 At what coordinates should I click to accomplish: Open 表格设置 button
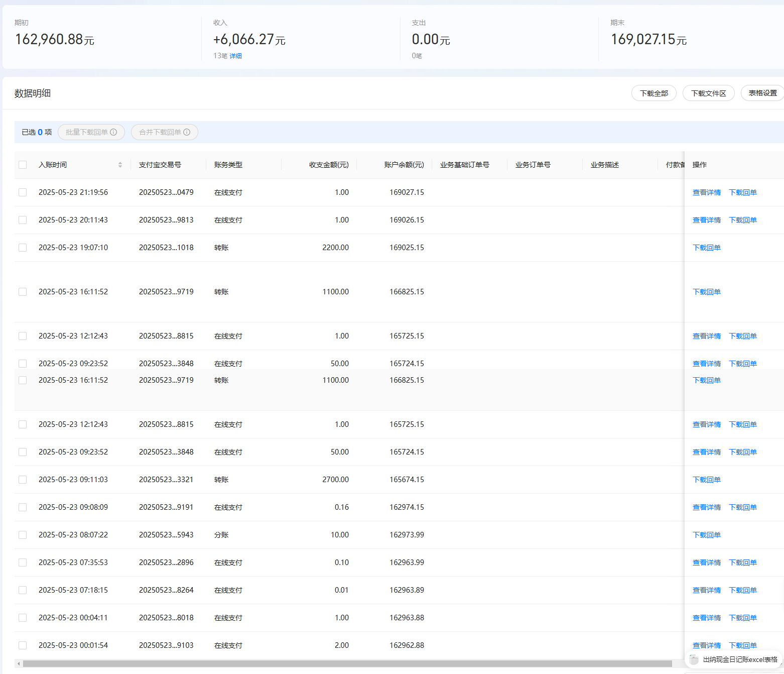coord(762,93)
